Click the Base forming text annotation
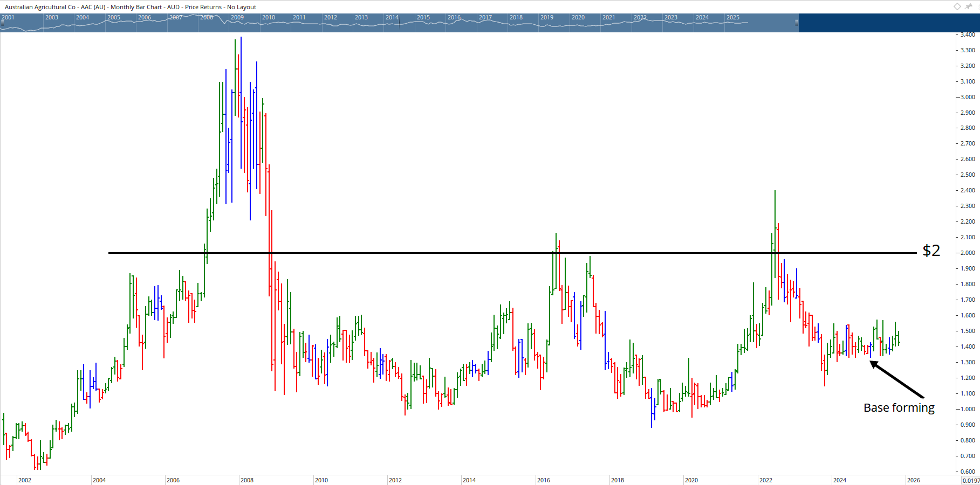This screenshot has width=980, height=485. click(899, 408)
